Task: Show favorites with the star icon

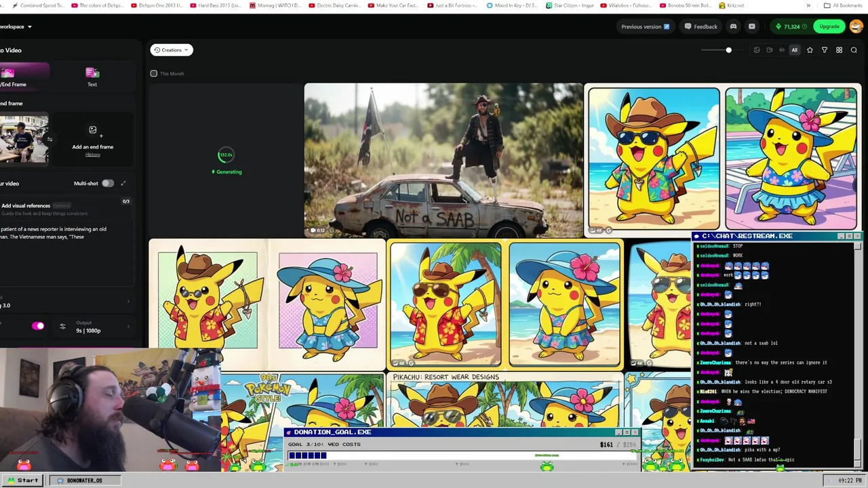Action: coord(810,50)
